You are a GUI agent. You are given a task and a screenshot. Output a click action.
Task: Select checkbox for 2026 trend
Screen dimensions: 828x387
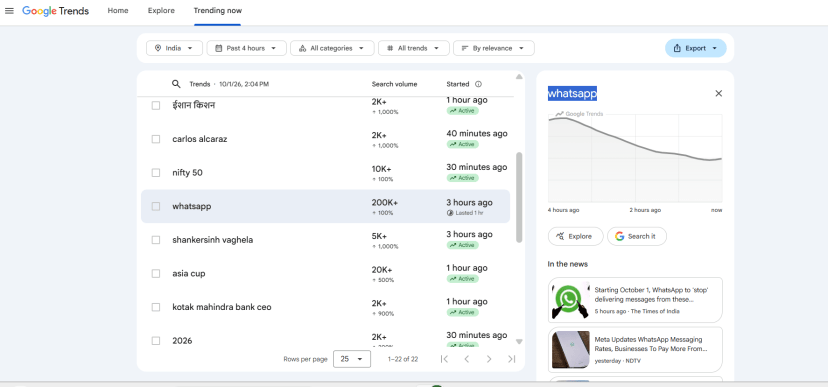[156, 341]
